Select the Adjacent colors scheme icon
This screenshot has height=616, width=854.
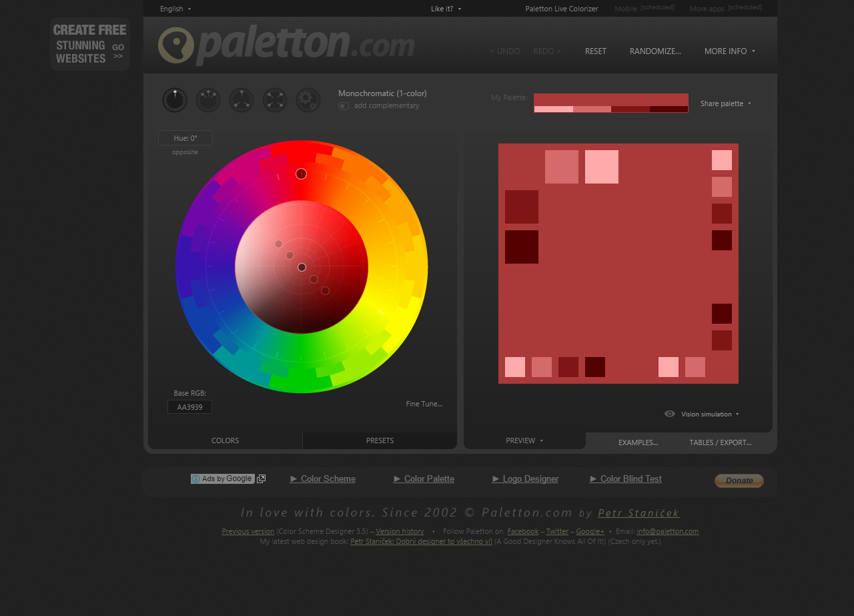pos(207,100)
